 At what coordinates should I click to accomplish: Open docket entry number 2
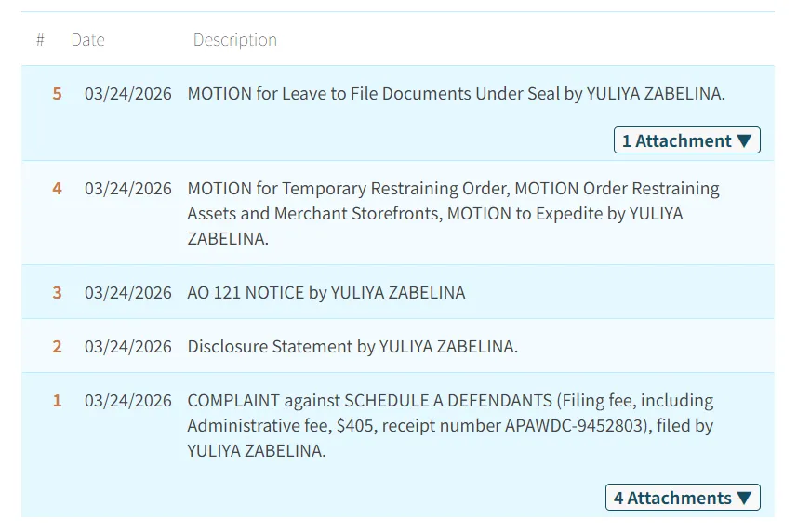pyautogui.click(x=58, y=347)
